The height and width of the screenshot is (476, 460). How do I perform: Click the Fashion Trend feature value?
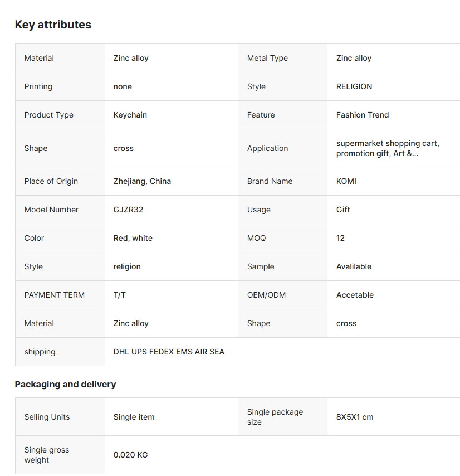[363, 115]
